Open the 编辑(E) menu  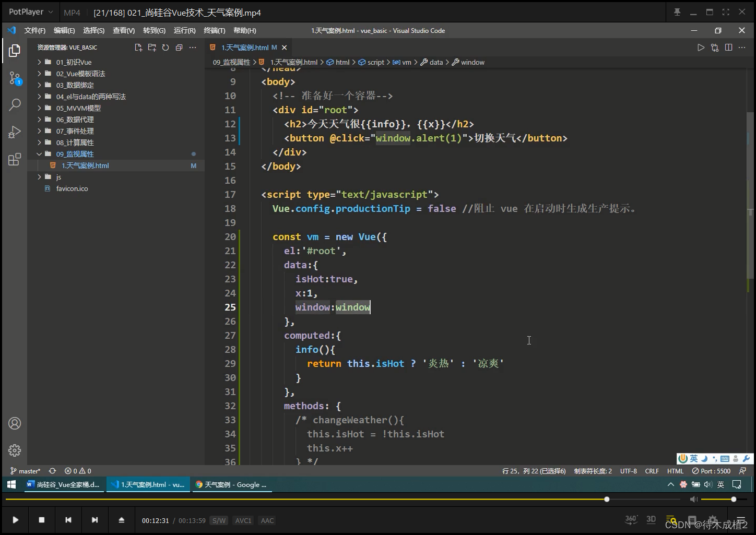[64, 30]
